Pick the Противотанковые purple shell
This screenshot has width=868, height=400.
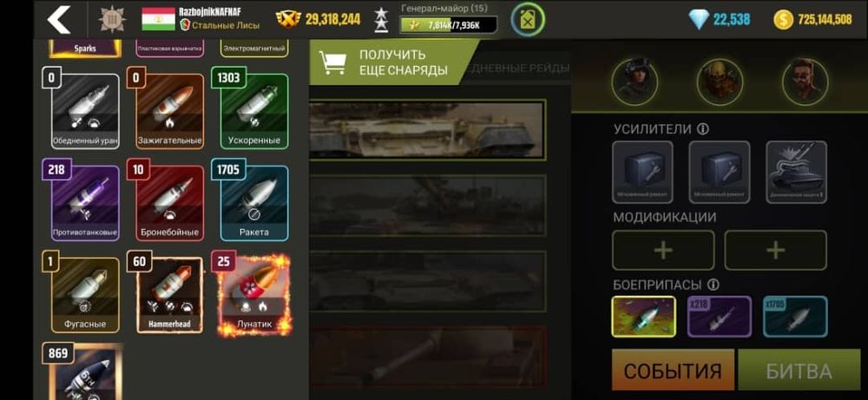coord(85,204)
